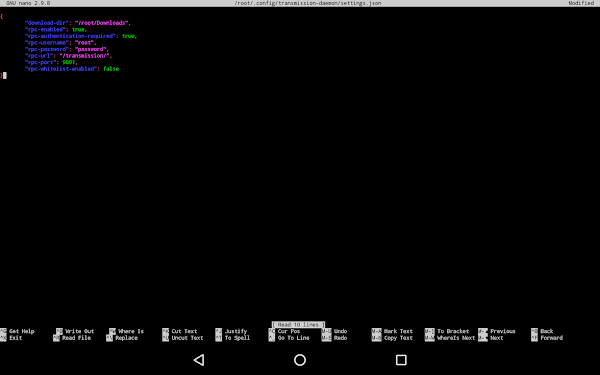Tap the Android home circle button

300,360
